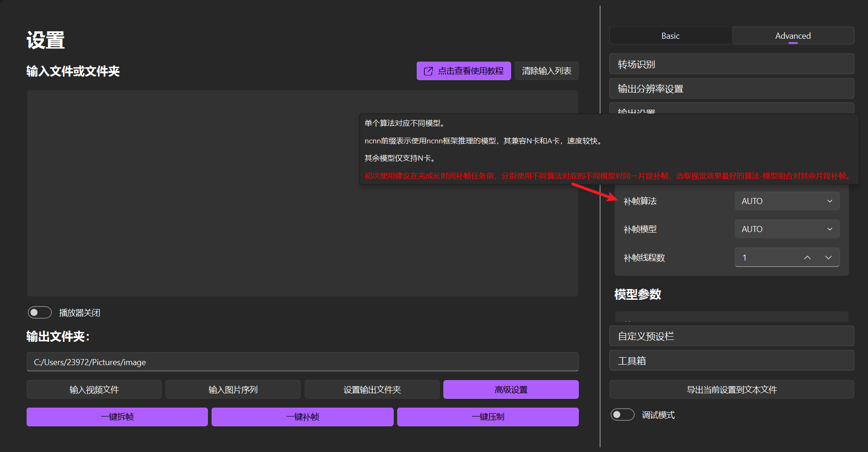
Task: Click the 一键补帧 button
Action: click(x=303, y=417)
